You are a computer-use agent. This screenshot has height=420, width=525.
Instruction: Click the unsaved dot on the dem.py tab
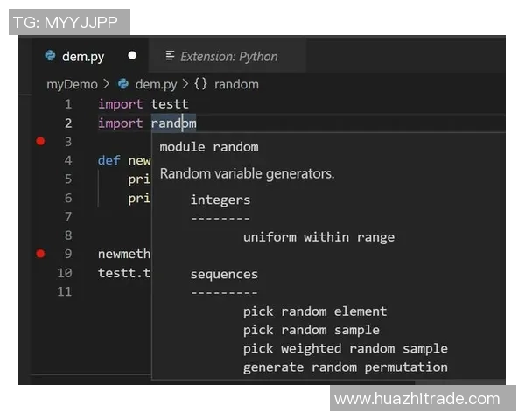tap(132, 56)
